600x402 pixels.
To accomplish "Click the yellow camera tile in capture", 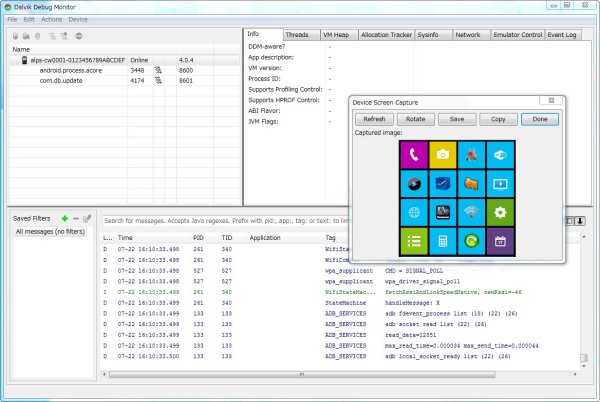I will pos(441,155).
